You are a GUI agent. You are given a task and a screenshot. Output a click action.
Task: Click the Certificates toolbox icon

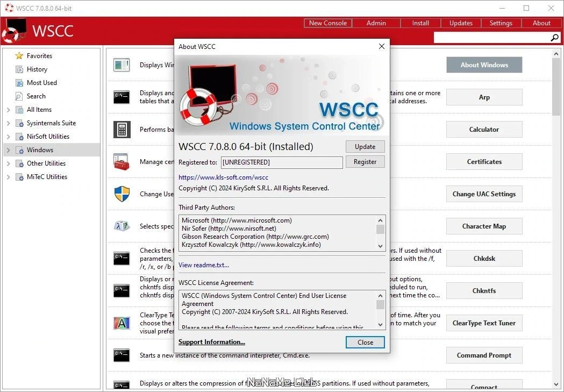tap(122, 162)
